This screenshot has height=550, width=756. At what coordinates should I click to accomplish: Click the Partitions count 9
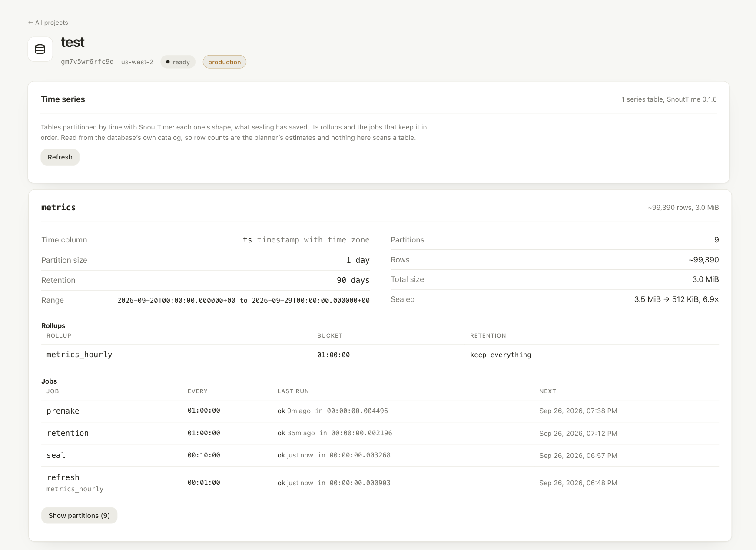click(716, 240)
